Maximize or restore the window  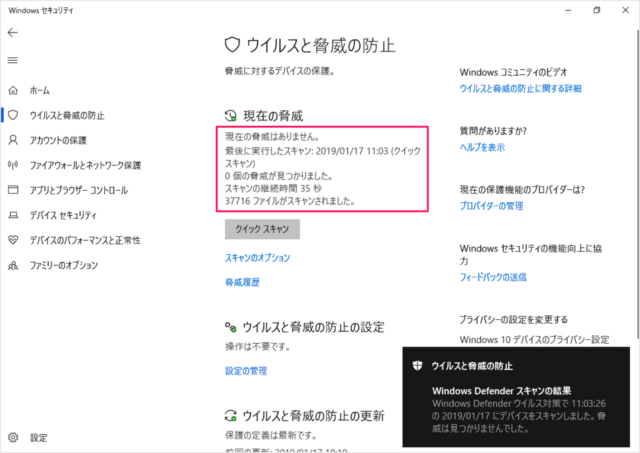(x=597, y=10)
